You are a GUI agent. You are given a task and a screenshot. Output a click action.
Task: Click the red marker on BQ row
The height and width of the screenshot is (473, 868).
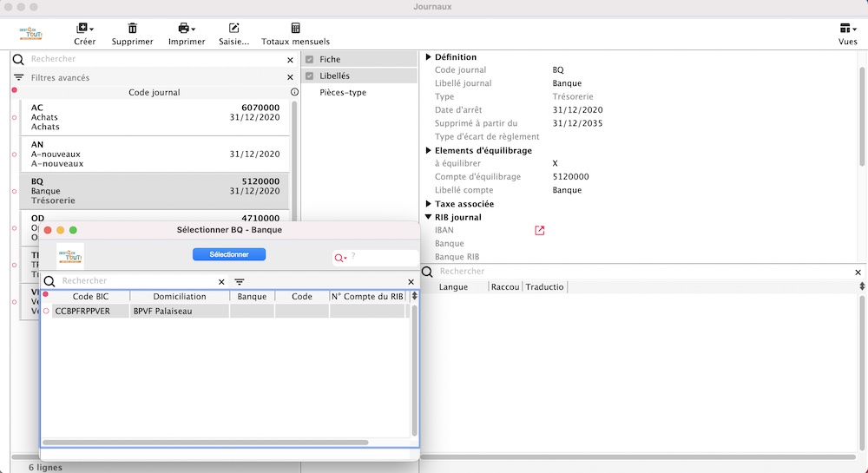(x=15, y=192)
